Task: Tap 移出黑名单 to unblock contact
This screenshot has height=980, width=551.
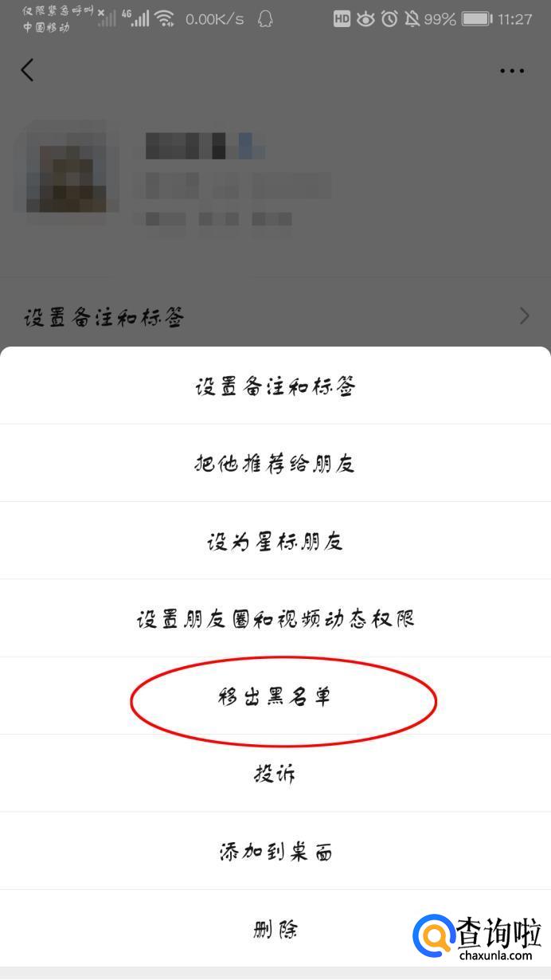Action: point(275,696)
